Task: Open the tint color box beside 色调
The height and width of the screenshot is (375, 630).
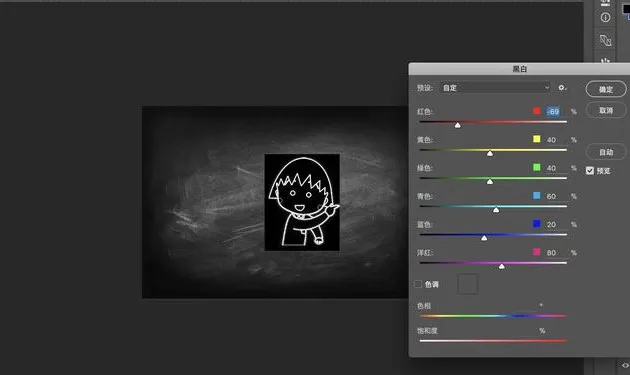Action: [468, 284]
